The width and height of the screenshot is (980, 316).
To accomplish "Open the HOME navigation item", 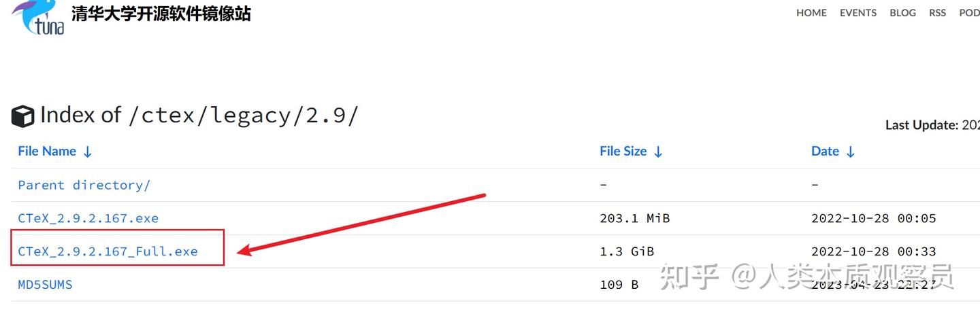I will pos(811,13).
